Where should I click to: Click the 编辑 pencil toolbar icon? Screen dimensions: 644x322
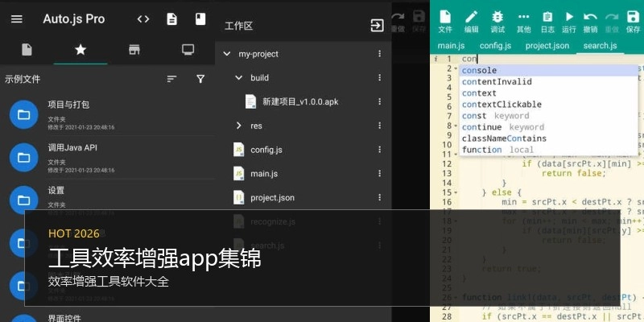click(471, 22)
